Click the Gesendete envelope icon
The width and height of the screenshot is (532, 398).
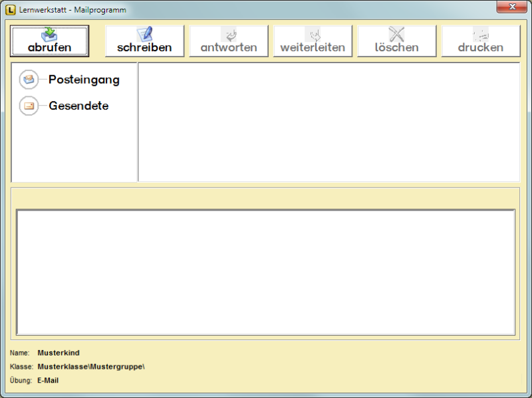(x=29, y=106)
